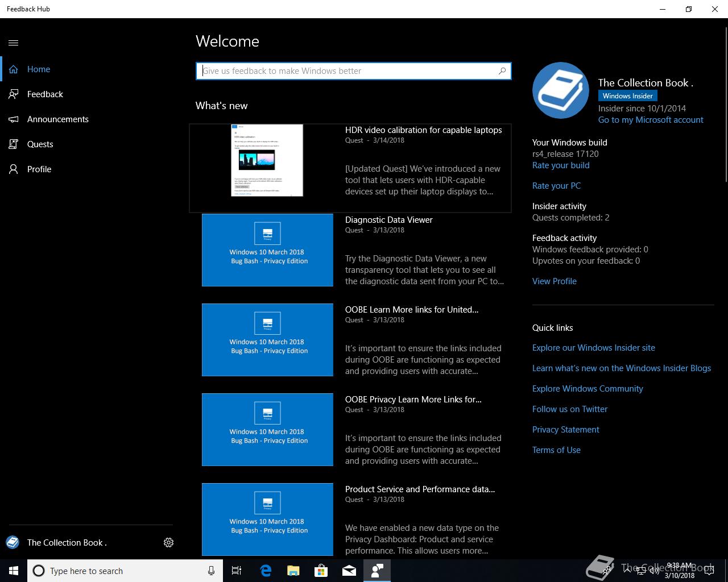Click Rate your PC link

tap(556, 186)
